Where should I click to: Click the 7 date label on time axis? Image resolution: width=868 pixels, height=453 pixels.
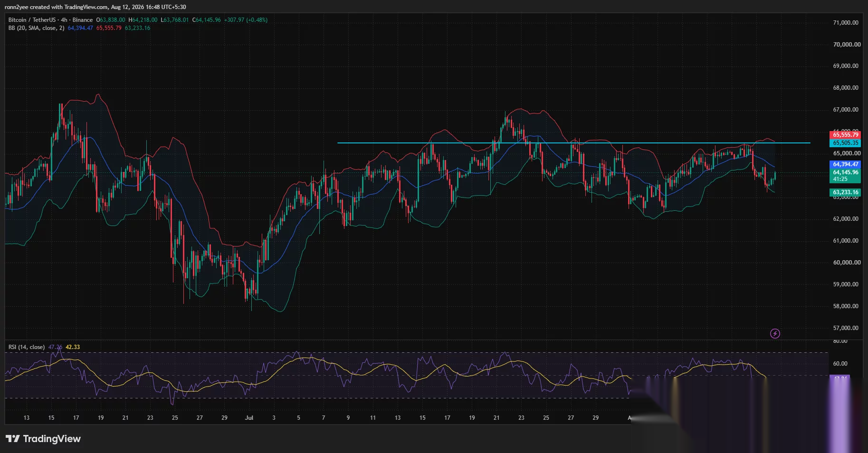pyautogui.click(x=324, y=418)
